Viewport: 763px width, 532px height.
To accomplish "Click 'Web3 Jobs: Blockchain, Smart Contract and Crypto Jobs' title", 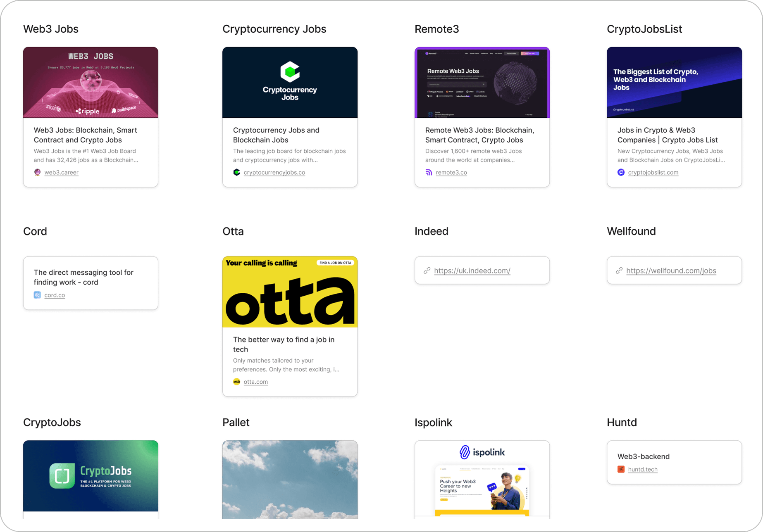I will point(86,135).
